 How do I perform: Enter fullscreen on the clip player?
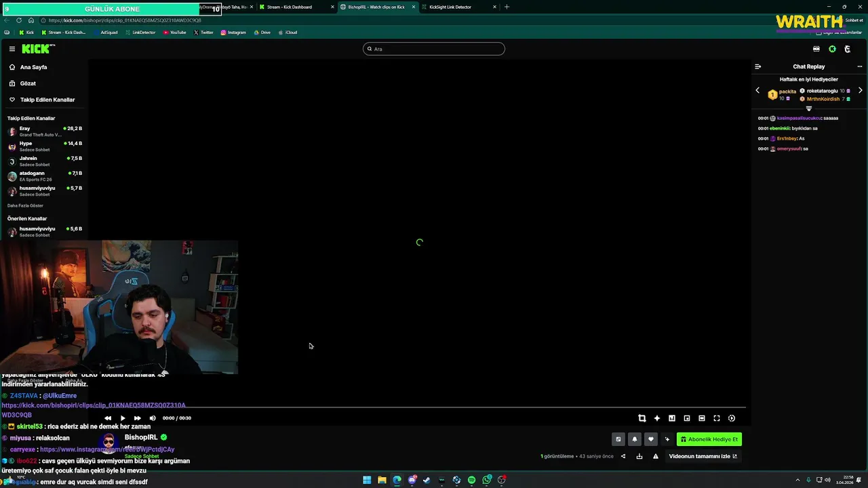pos(717,418)
